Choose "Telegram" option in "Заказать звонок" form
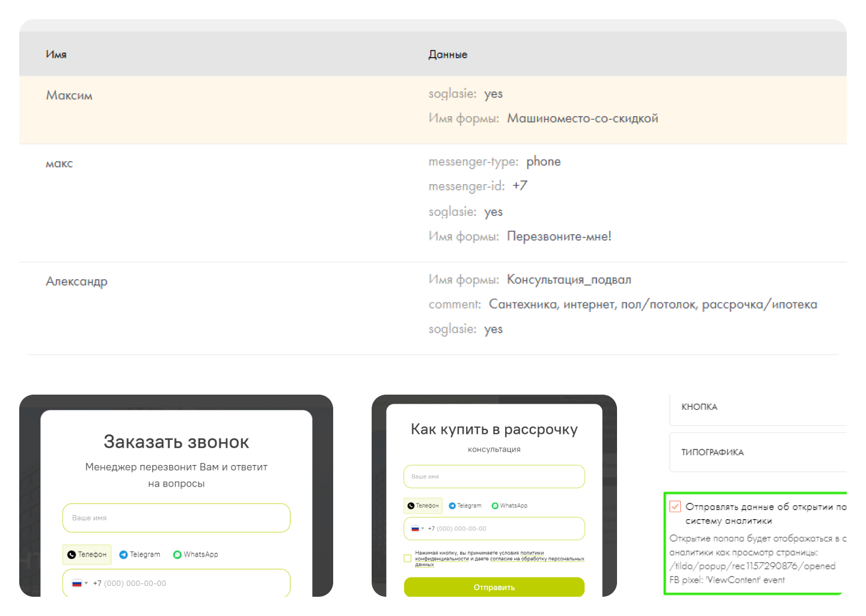Viewport: 866px width, 616px height. tap(140, 554)
